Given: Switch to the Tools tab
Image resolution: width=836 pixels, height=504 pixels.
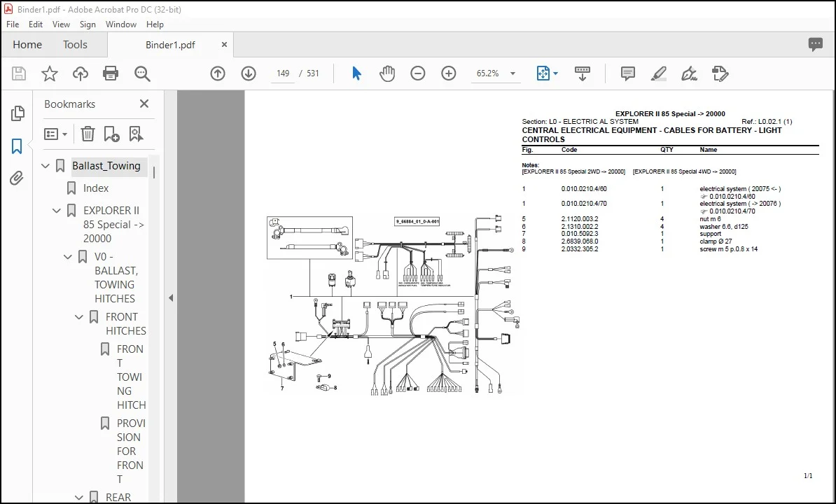Looking at the screenshot, I should [75, 45].
